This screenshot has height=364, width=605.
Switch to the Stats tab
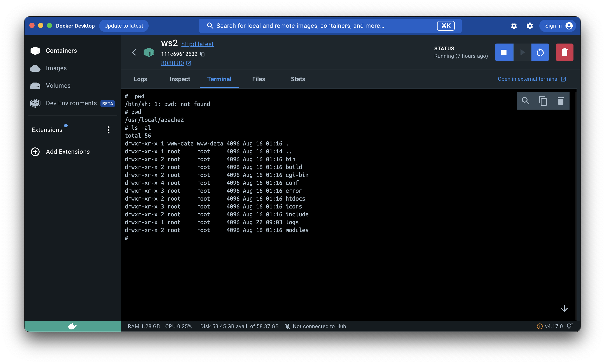pos(298,79)
